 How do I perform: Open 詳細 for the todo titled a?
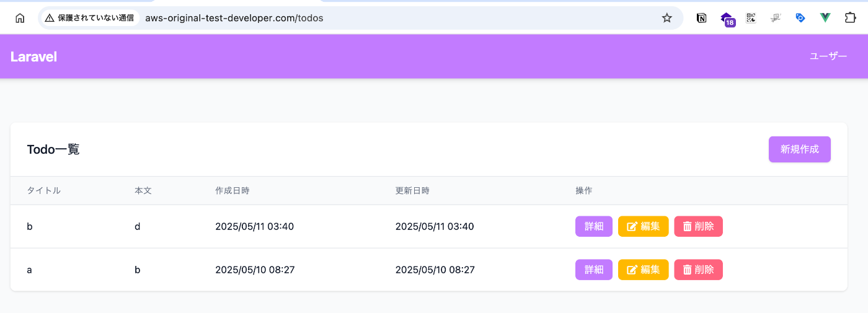point(594,270)
